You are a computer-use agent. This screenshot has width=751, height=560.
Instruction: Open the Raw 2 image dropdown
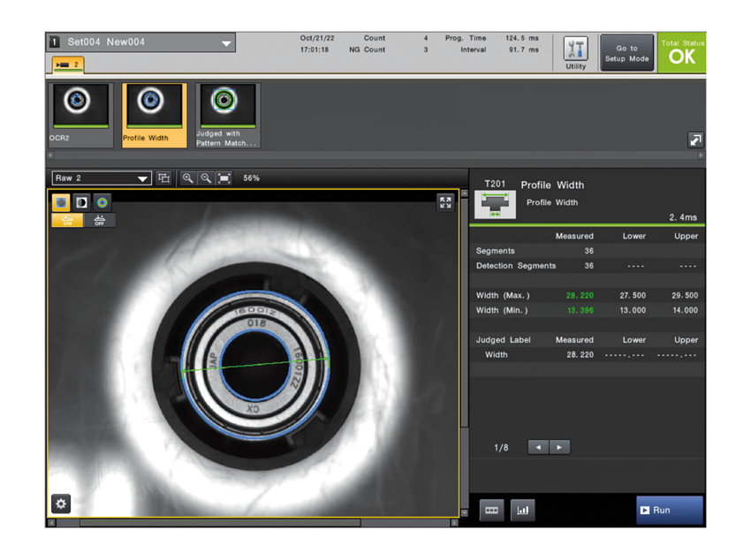click(x=102, y=178)
